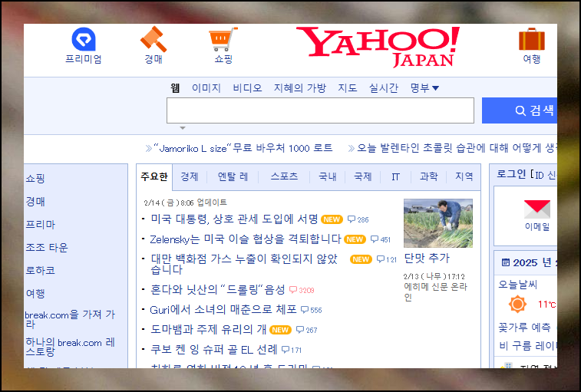Screen dimensions: 581x392
Task: Open headline 도마뱀과 주제 유리의 개
Action: [208, 329]
